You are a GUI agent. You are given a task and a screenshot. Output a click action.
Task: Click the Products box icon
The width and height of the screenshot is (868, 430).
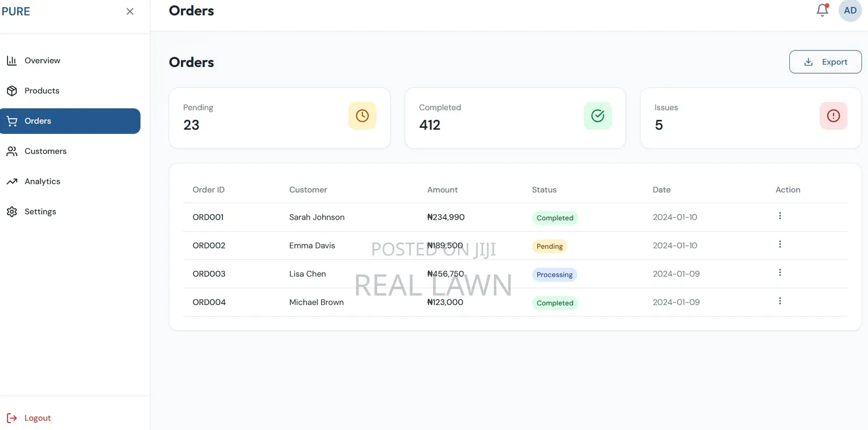pyautogui.click(x=12, y=91)
